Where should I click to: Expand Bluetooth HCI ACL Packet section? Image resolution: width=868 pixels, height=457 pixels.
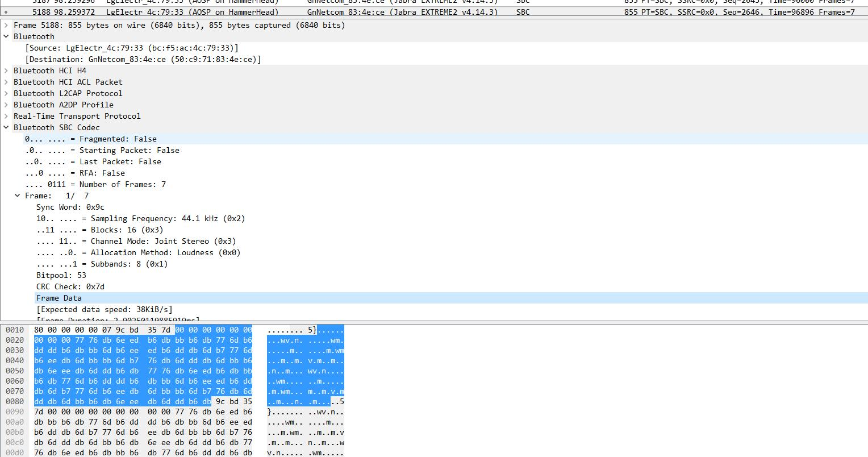point(6,82)
